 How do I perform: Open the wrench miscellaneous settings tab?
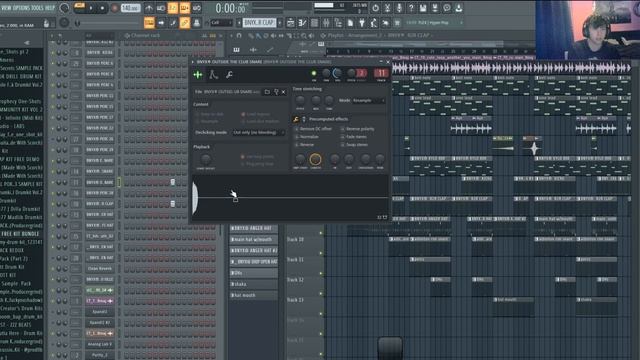pyautogui.click(x=229, y=75)
